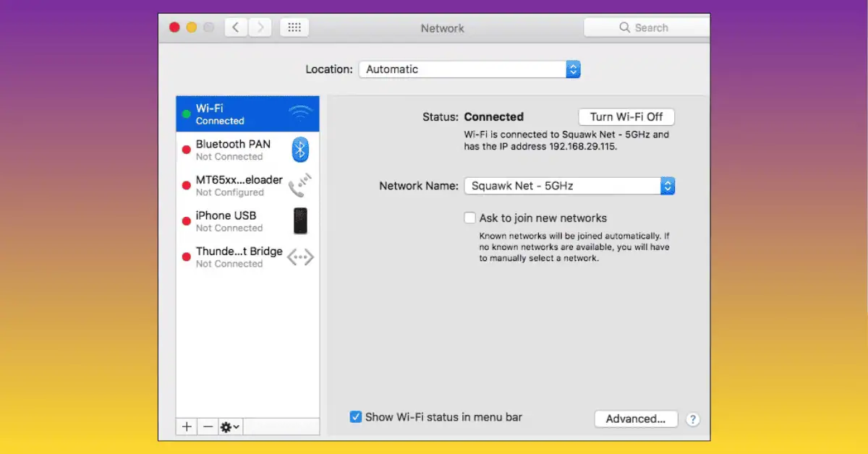Expand the Squawk Net - 5GHz network selector
The image size is (868, 454).
click(x=666, y=186)
